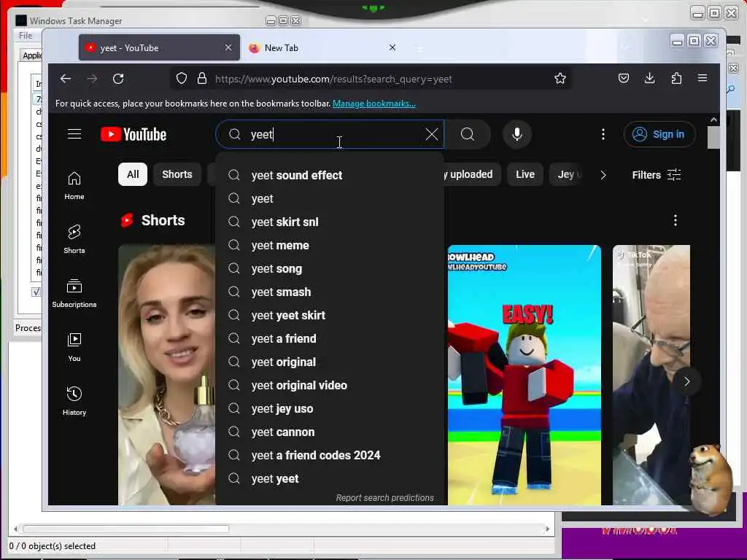
Task: Click the YouTube logo
Action: click(133, 134)
